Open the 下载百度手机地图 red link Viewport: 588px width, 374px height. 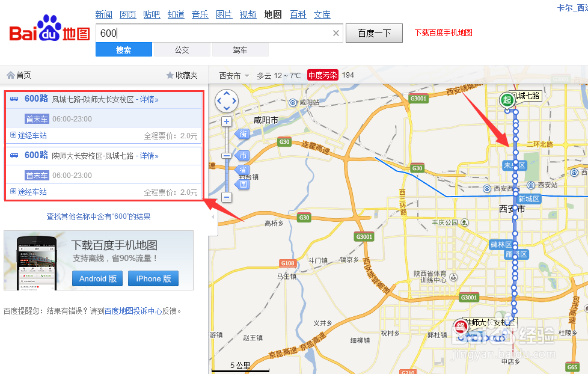pos(443,32)
